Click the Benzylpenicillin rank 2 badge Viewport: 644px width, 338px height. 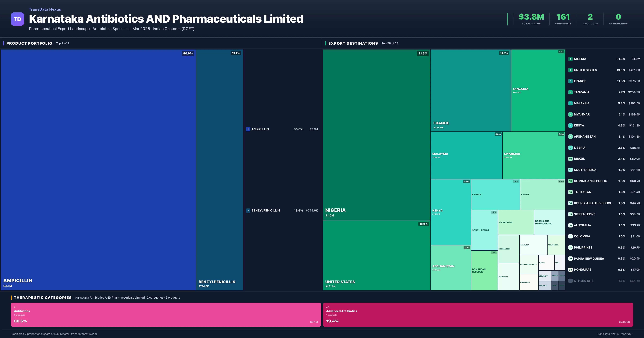coord(248,210)
